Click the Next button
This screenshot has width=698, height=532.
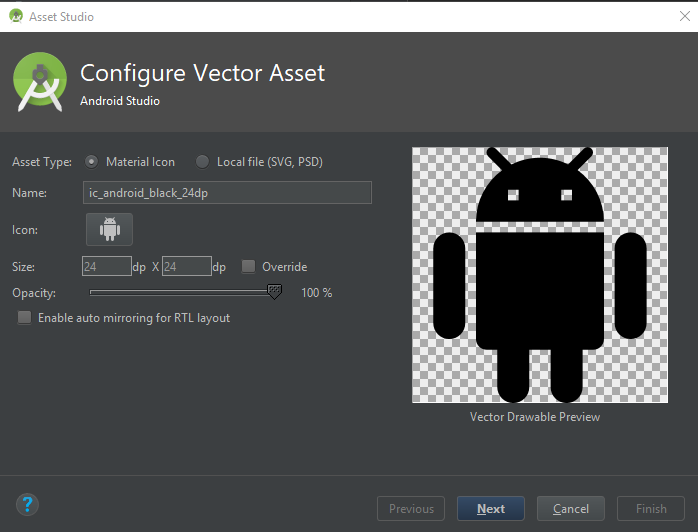point(491,508)
